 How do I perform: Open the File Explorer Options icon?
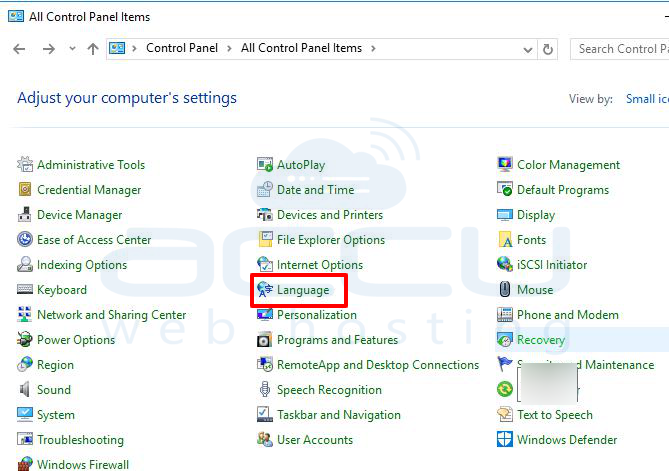click(x=265, y=239)
